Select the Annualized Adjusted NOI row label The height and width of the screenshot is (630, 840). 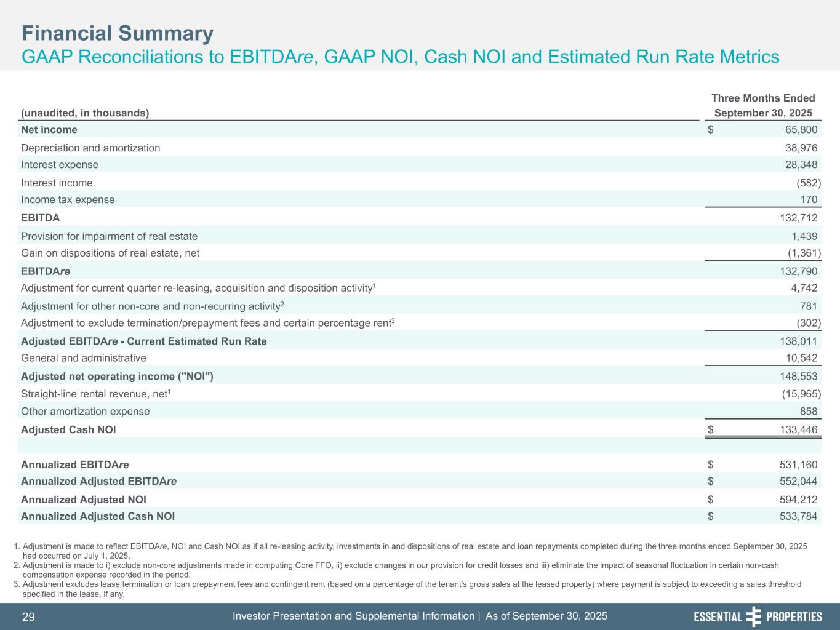tap(84, 500)
